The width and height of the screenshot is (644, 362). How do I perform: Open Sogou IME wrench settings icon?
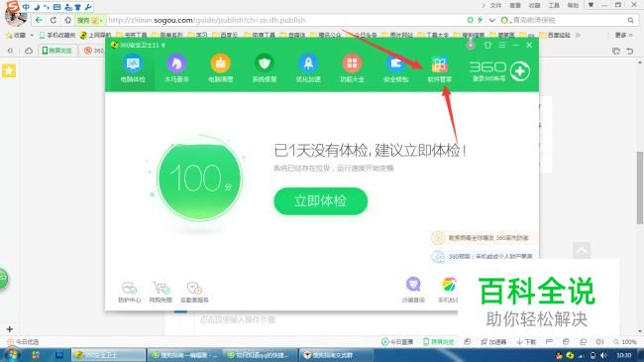[87, 7]
